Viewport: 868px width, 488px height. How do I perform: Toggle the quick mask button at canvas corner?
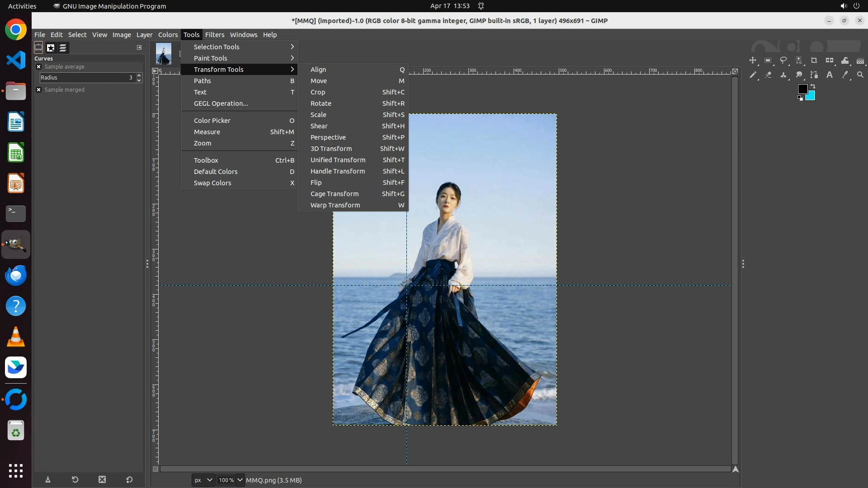[x=156, y=469]
